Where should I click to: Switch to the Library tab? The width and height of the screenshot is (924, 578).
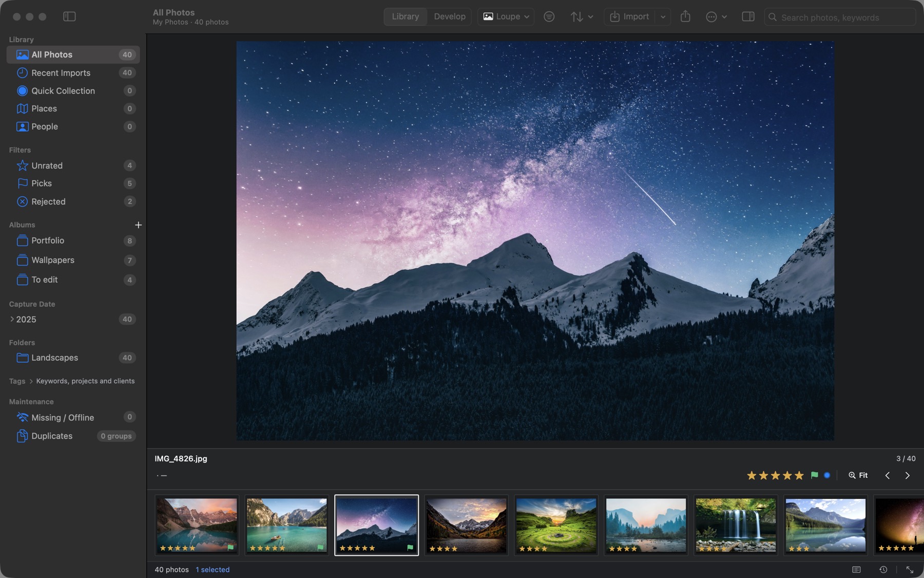405,16
